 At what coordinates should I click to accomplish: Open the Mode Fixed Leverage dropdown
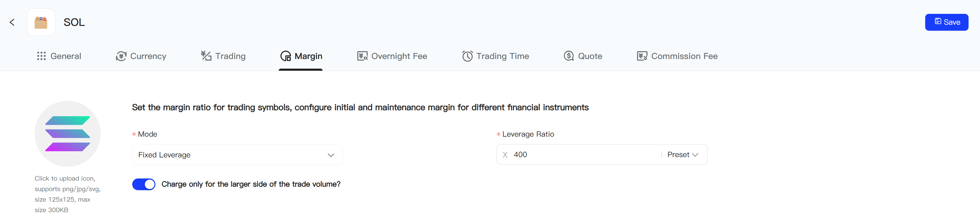[232, 155]
